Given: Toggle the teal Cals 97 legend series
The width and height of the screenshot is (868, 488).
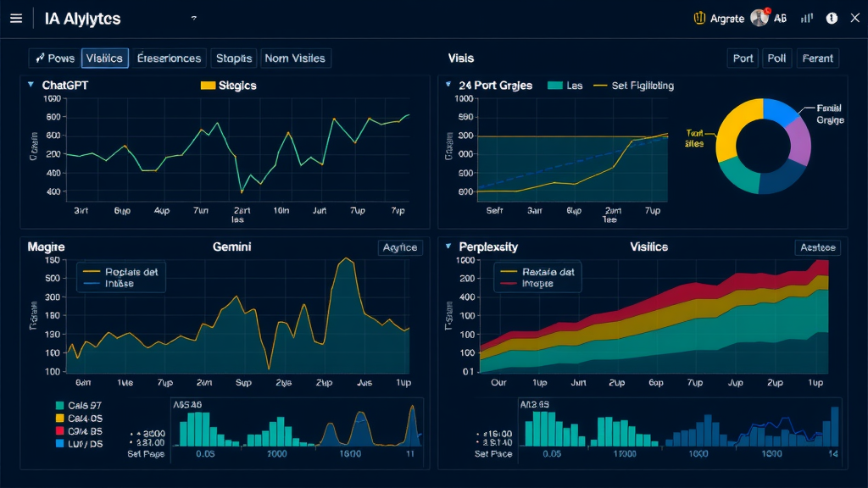Looking at the screenshot, I should (x=59, y=406).
